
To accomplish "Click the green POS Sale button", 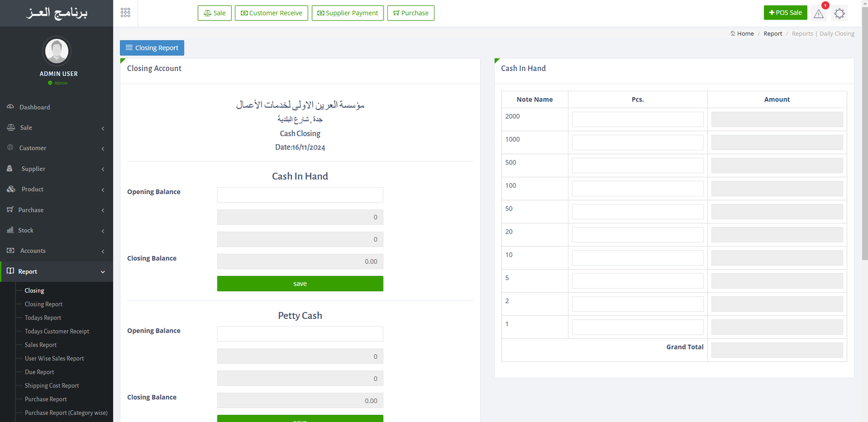I will [785, 12].
